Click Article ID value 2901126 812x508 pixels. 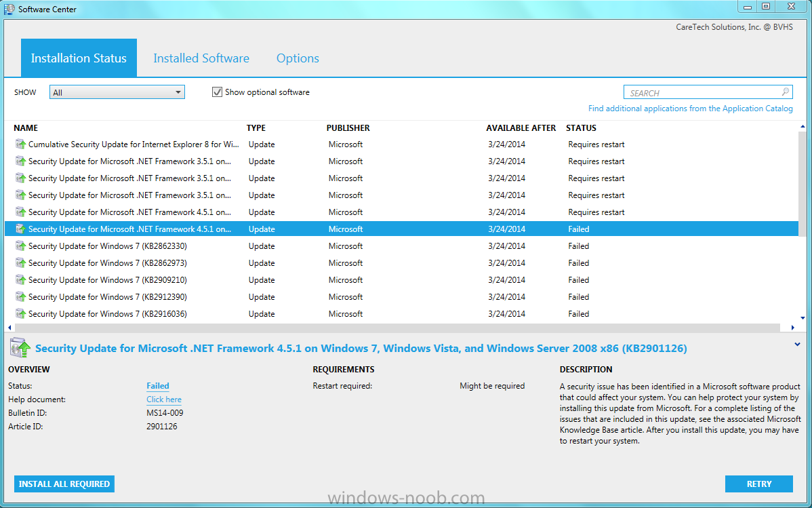[161, 426]
